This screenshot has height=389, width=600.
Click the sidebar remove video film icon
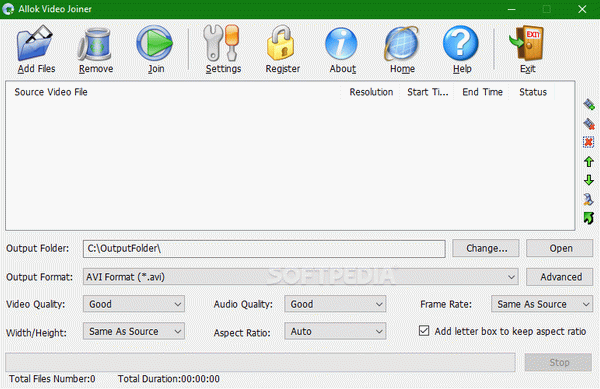click(589, 124)
